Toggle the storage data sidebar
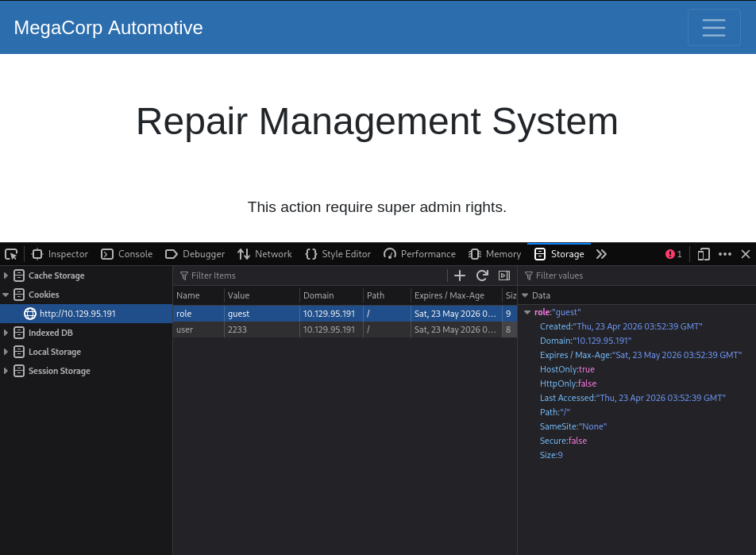Screen dimensions: 756x555 pos(504,276)
